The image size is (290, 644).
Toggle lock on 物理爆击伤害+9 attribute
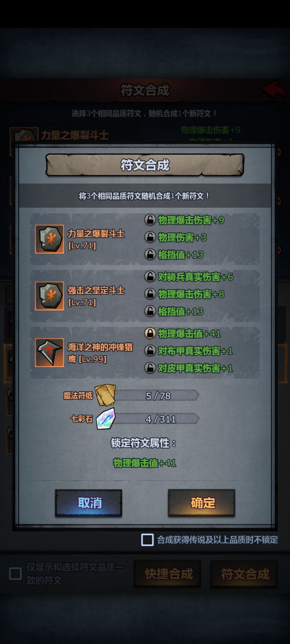150,220
